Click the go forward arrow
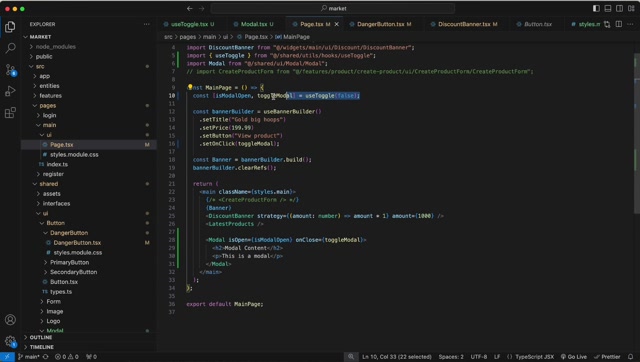Viewport: 640px width, 362px height. click(x=202, y=9)
